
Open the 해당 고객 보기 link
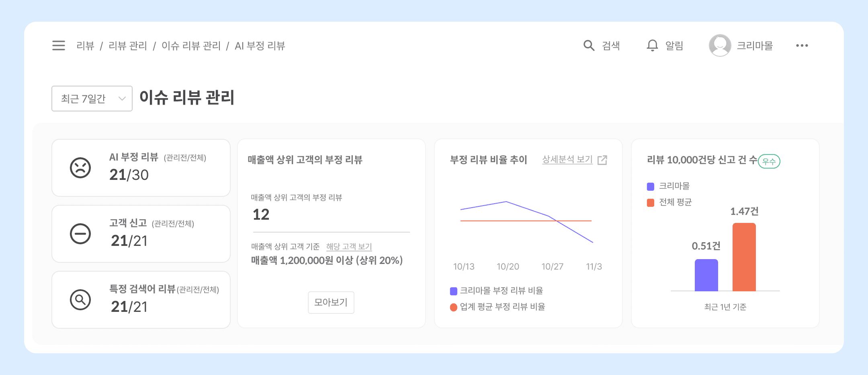[349, 246]
